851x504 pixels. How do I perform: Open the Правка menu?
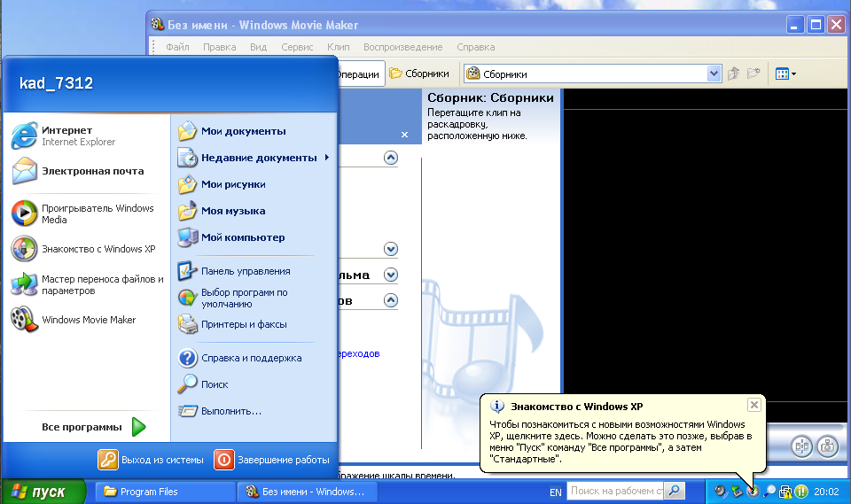[x=219, y=47]
